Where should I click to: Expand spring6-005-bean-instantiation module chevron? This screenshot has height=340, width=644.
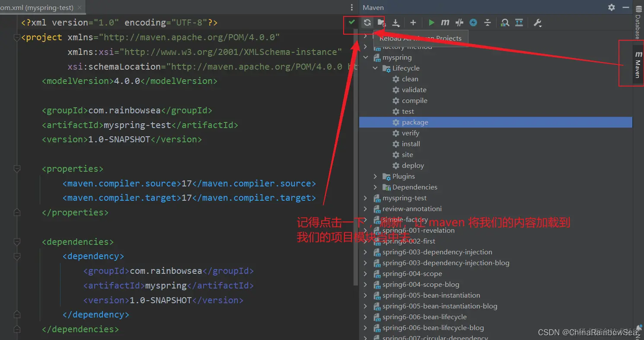366,295
